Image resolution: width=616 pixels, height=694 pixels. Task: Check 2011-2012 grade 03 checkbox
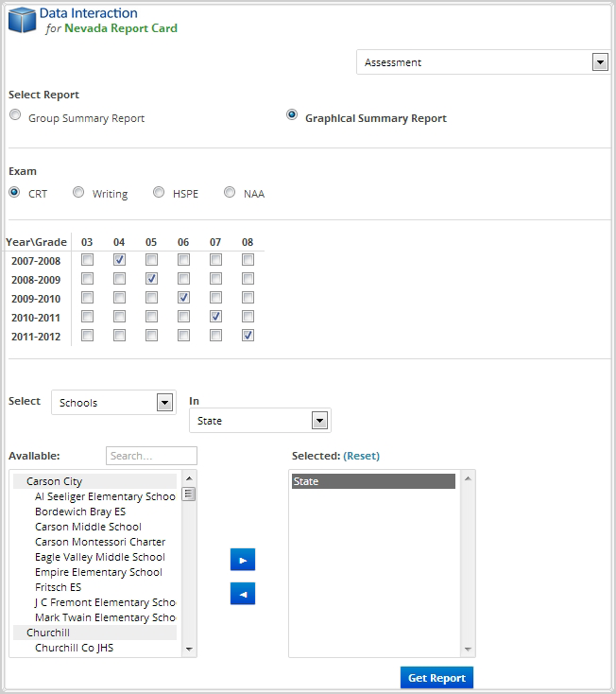coord(88,336)
